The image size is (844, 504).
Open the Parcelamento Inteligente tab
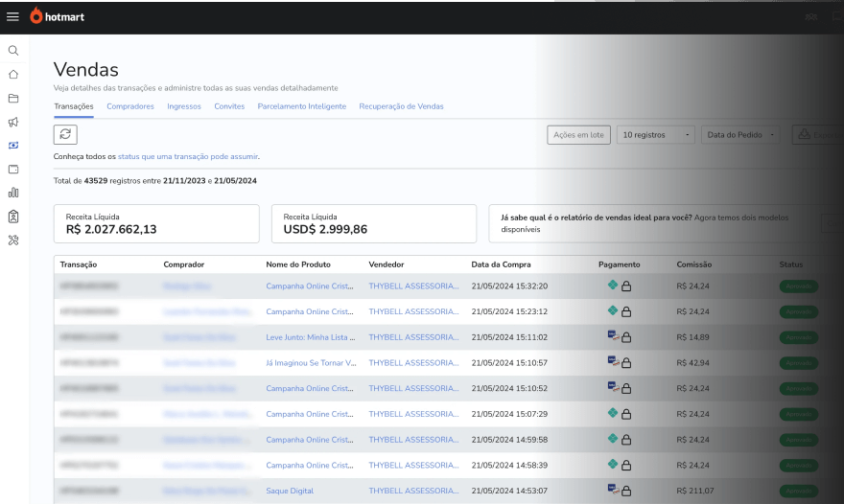(x=301, y=106)
